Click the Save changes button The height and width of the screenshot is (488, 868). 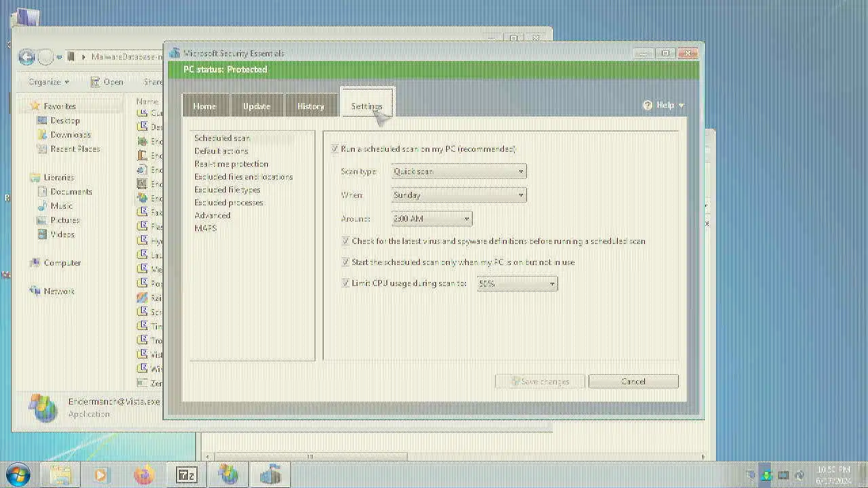pyautogui.click(x=540, y=382)
